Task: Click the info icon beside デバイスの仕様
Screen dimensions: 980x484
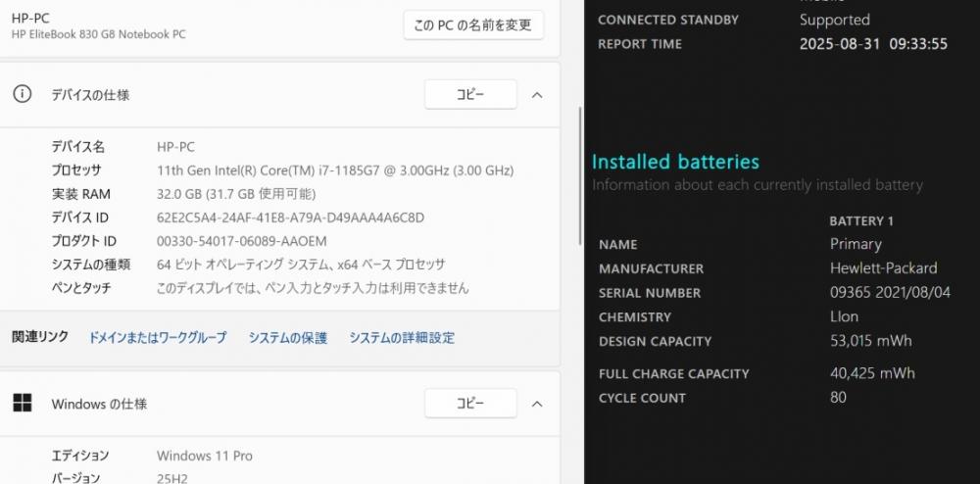Action: [22, 94]
